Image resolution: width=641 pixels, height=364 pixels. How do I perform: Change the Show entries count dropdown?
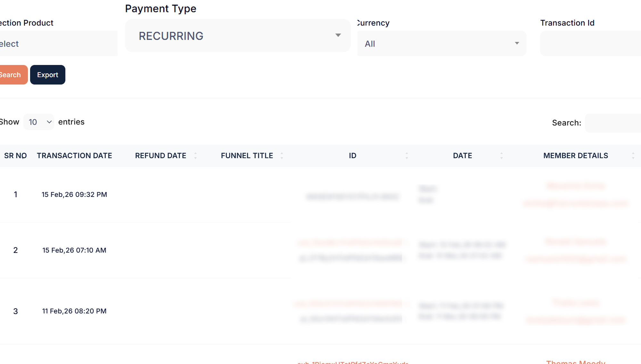[x=39, y=122]
